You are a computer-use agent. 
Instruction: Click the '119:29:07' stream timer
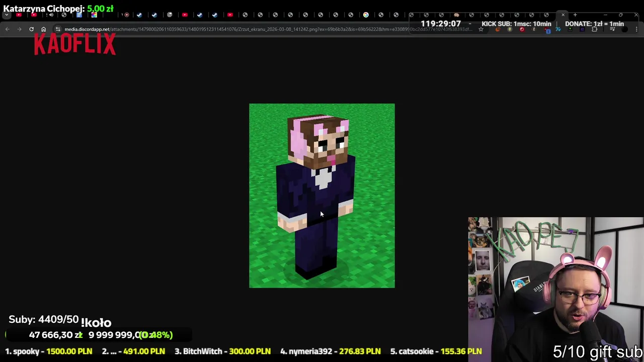point(441,24)
